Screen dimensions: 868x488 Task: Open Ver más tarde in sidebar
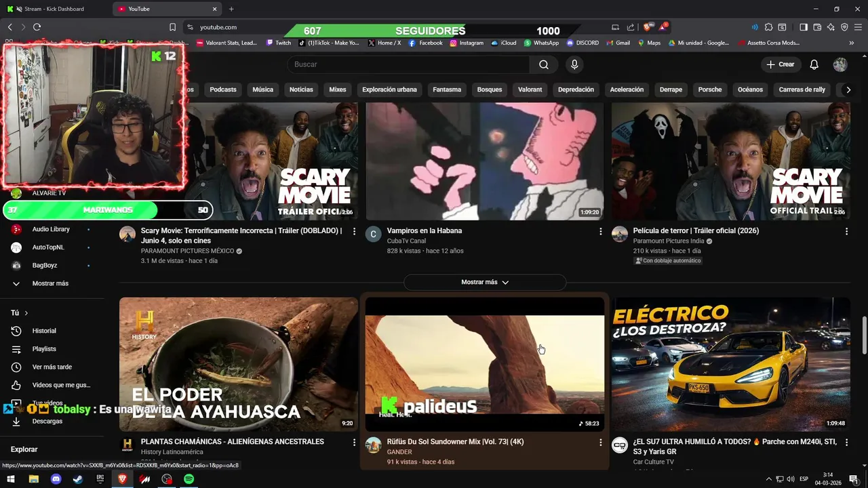click(53, 367)
